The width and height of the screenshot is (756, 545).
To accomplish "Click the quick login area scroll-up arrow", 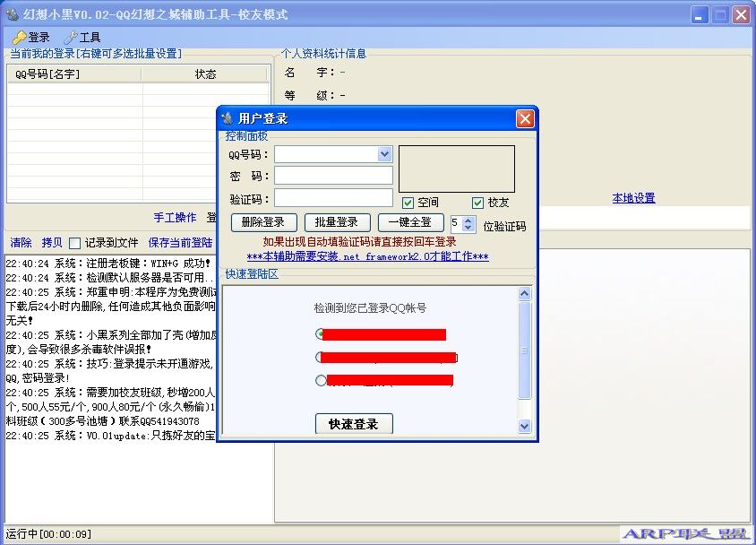I will 525,294.
